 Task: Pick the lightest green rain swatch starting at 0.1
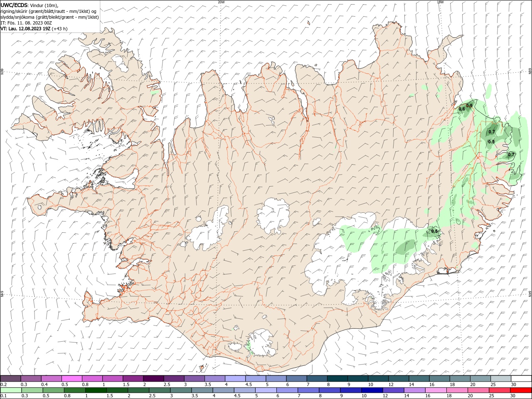[10, 390]
